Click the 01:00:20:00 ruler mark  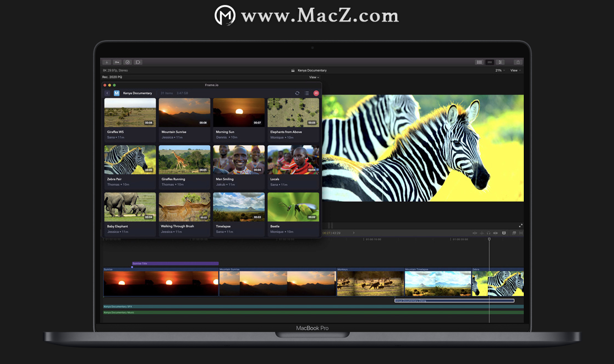coord(460,239)
